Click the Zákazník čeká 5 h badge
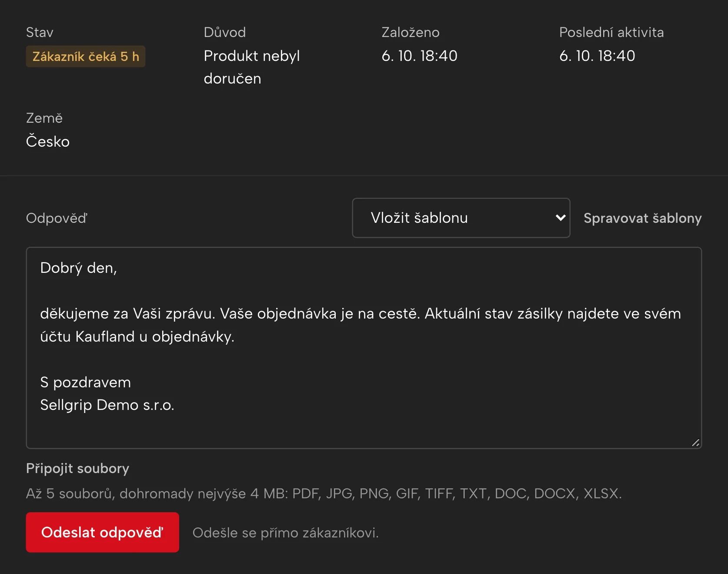 86,57
